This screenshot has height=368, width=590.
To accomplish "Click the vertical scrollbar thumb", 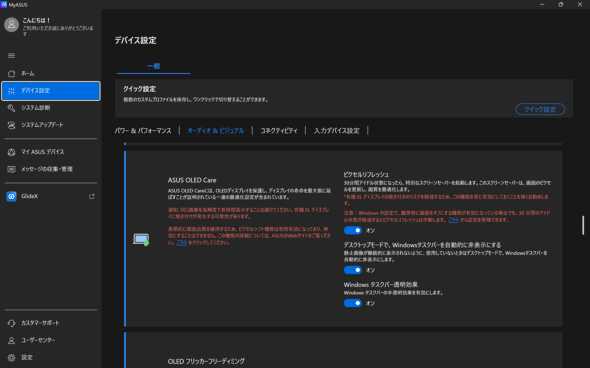I will coord(583,225).
